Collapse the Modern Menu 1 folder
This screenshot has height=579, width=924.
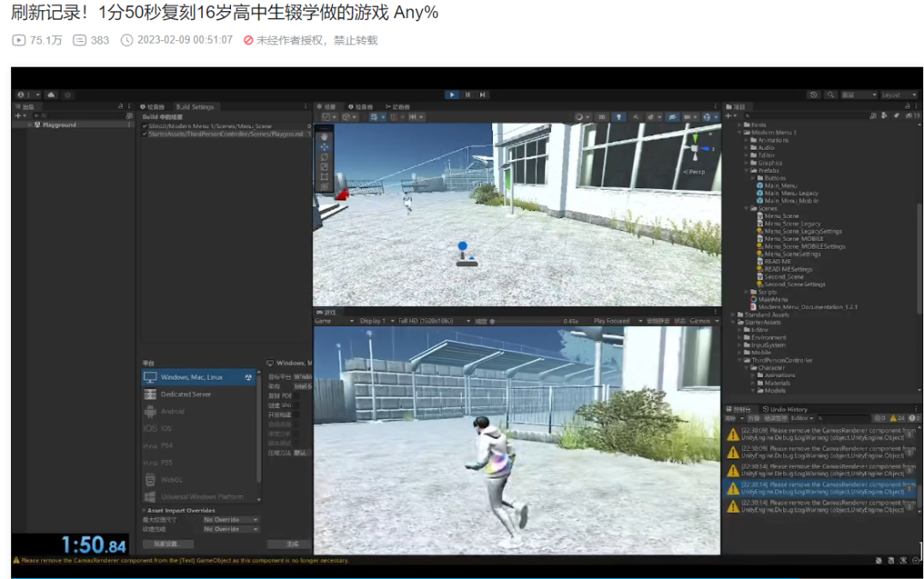[x=739, y=133]
